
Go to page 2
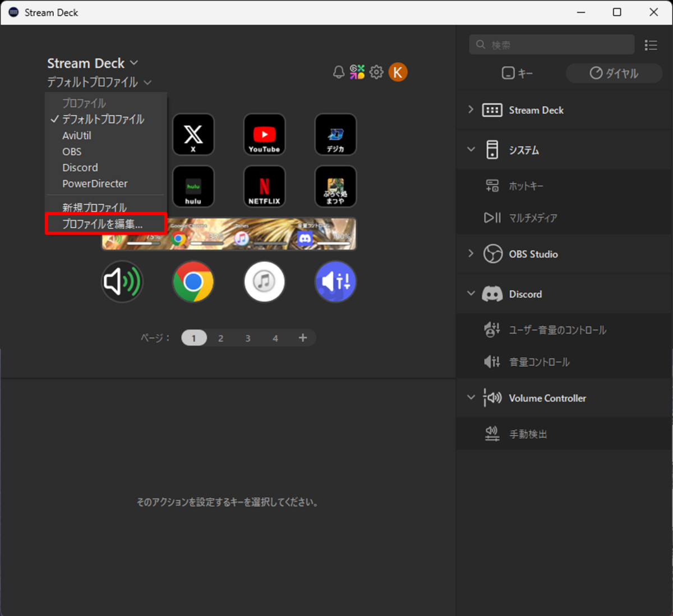click(x=221, y=338)
